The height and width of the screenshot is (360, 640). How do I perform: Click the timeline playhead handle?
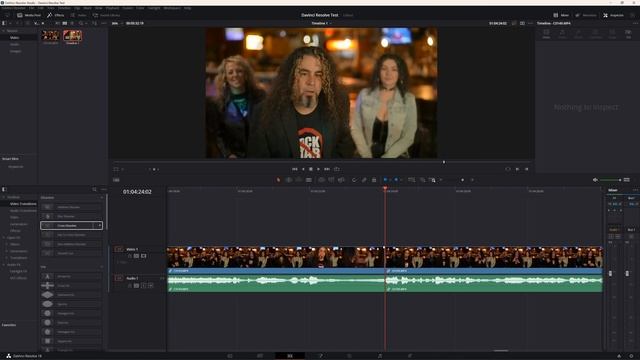(385, 189)
